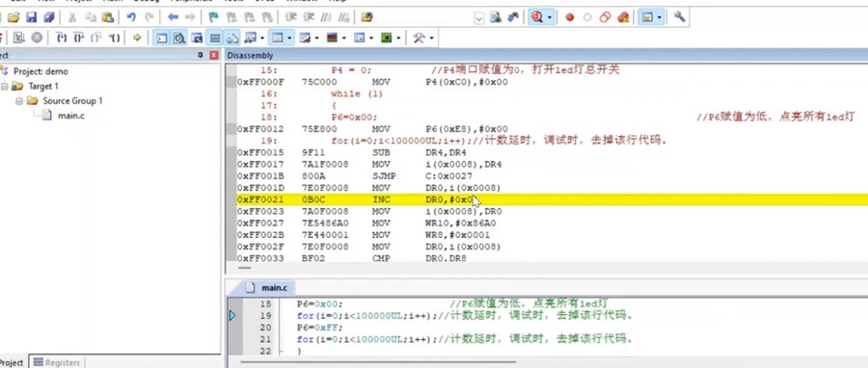The width and height of the screenshot is (868, 368).
Task: Collapse the Source Group 1 node
Action: pyautogui.click(x=20, y=100)
